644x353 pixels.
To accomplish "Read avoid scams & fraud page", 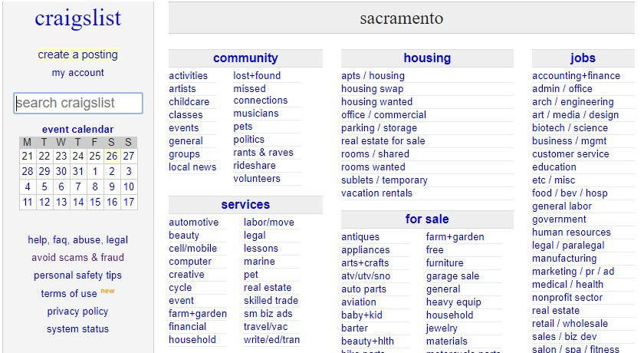I will coord(77,258).
